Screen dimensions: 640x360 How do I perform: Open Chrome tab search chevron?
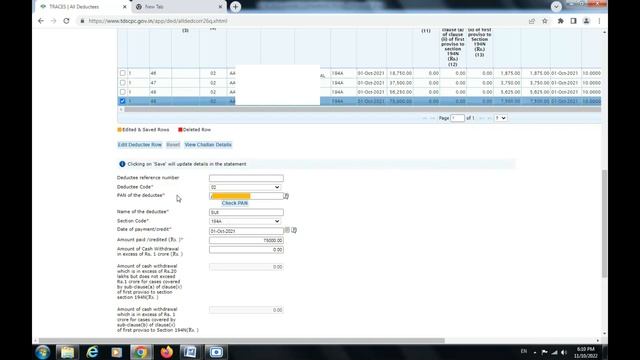(556, 7)
